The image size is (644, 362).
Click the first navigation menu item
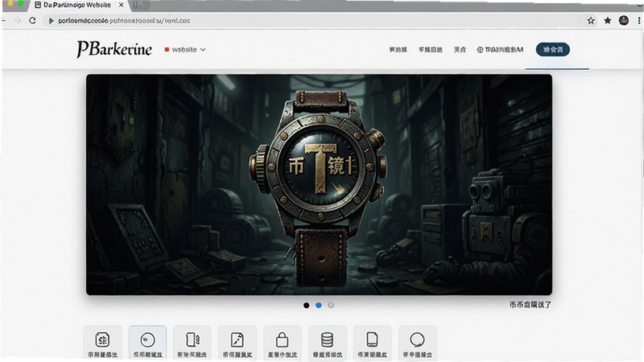point(398,50)
